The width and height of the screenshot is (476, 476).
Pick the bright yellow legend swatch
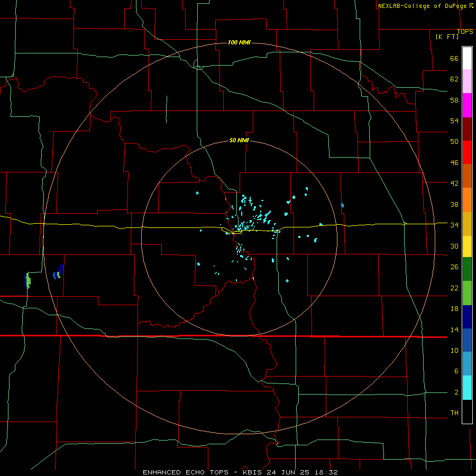click(x=467, y=246)
